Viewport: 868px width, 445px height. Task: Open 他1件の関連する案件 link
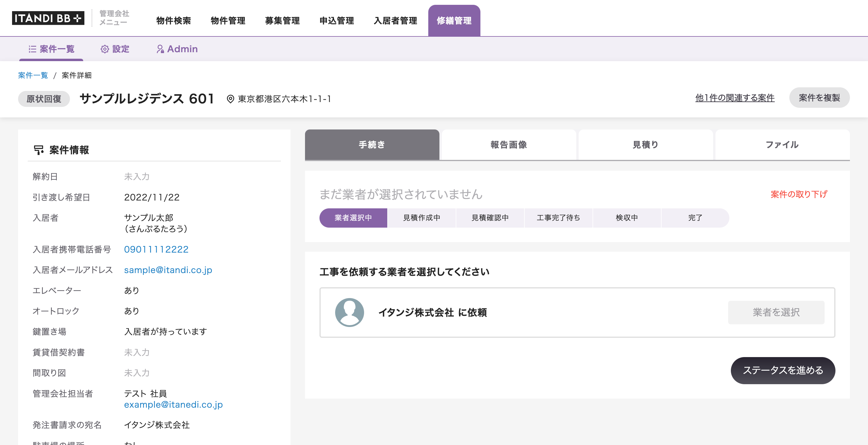735,98
